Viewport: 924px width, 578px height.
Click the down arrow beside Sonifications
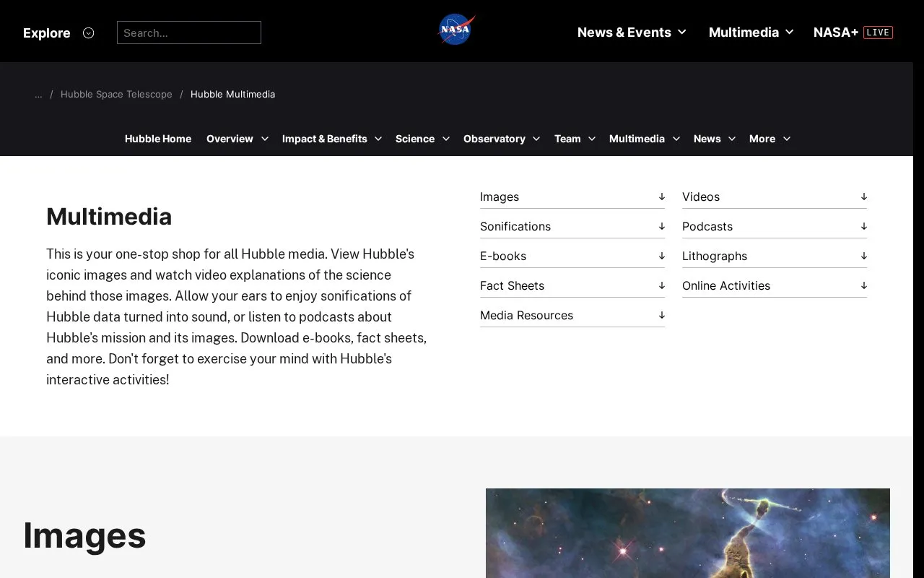pyautogui.click(x=661, y=226)
